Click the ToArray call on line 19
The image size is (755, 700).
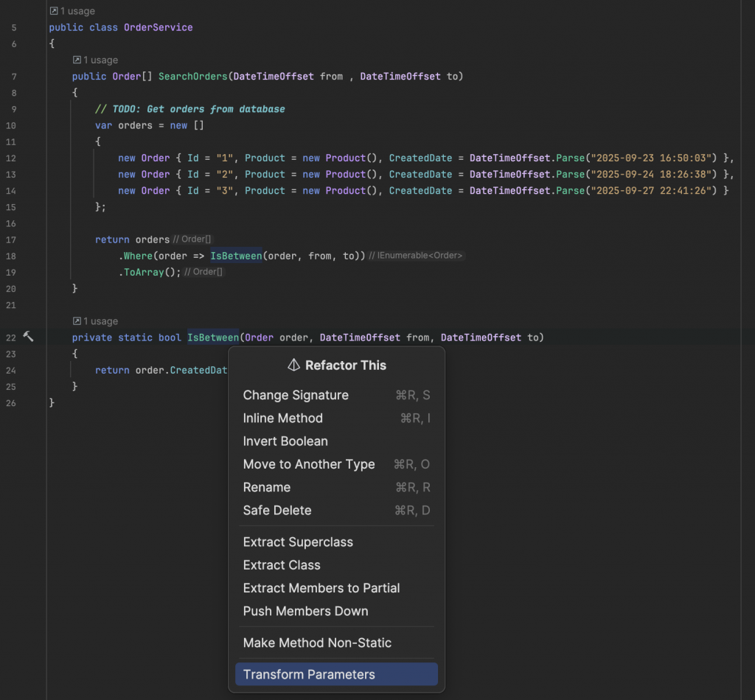(x=144, y=273)
